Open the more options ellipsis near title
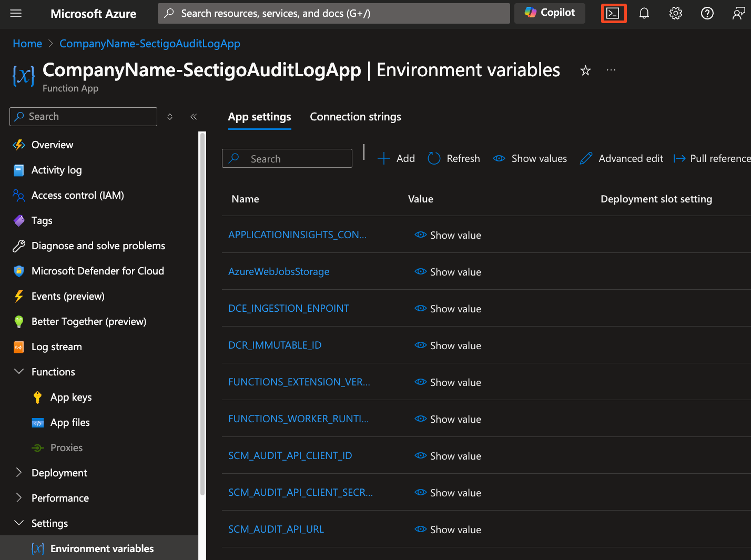Screen dimensions: 751x560 point(611,70)
